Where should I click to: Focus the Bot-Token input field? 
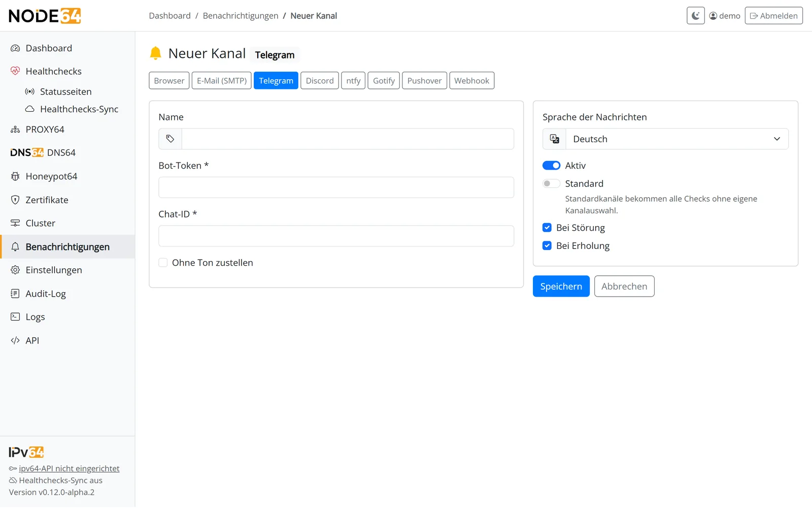[x=336, y=187]
